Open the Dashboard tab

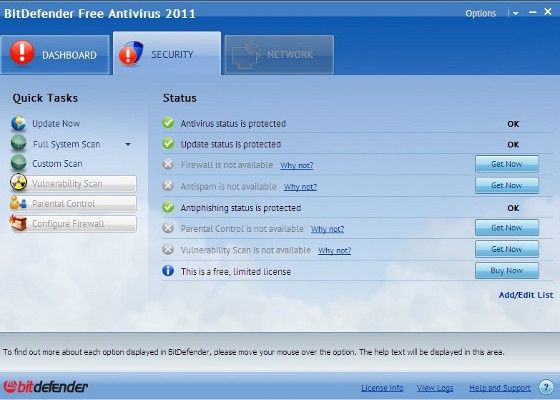tap(55, 54)
